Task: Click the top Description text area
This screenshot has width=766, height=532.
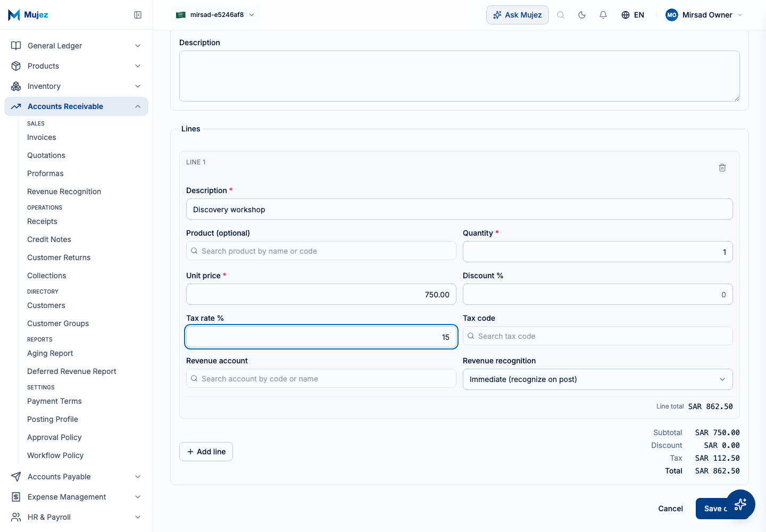Action: [x=460, y=76]
